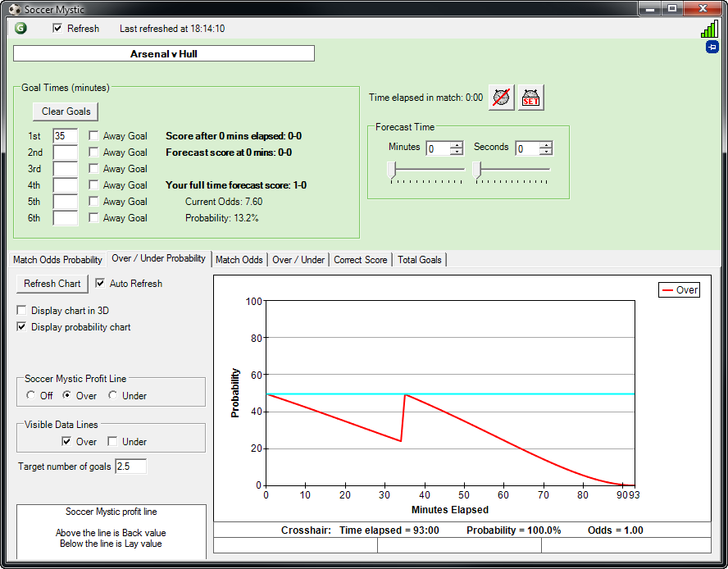Screen dimensions: 728x569
Task: Open the Over / Under tab
Action: pos(298,260)
